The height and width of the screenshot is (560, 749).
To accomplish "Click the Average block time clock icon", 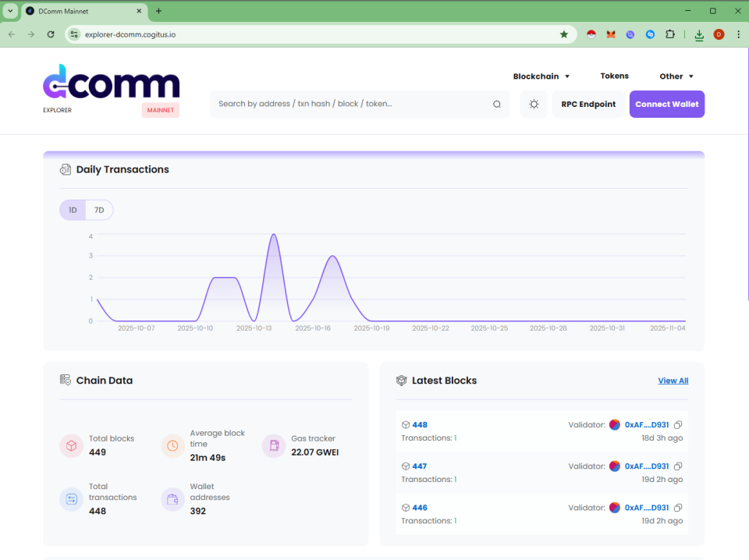I will (172, 445).
